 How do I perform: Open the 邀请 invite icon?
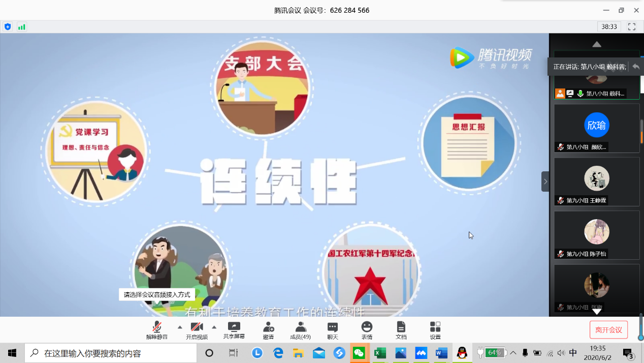pos(268,329)
